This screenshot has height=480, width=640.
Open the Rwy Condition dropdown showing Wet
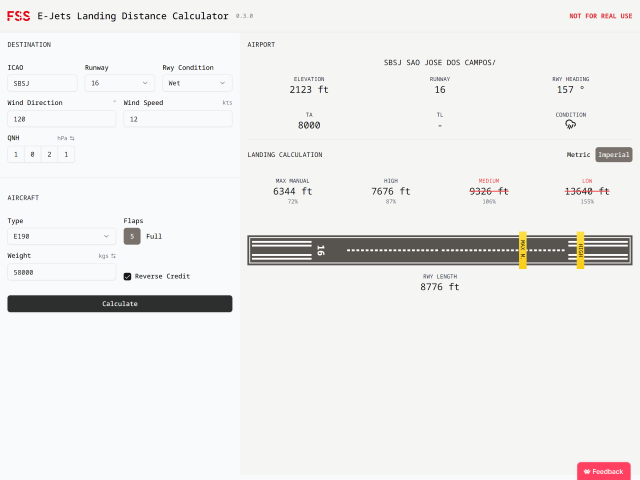click(x=197, y=83)
